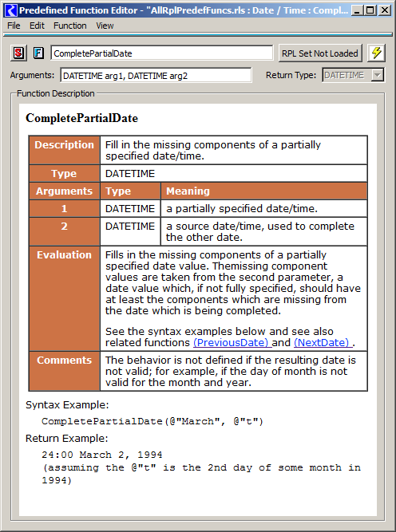Open the View menu
The width and height of the screenshot is (396, 532).
(x=105, y=26)
